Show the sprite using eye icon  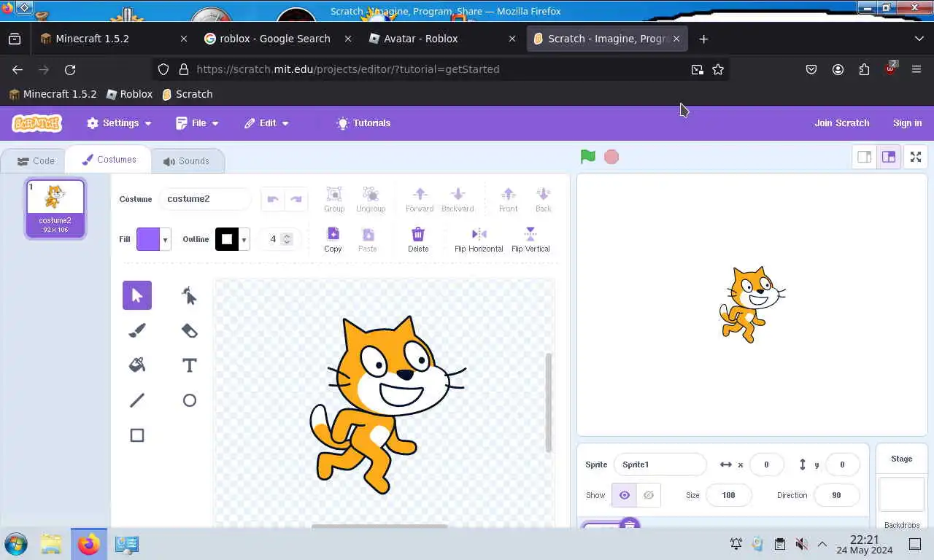625,495
